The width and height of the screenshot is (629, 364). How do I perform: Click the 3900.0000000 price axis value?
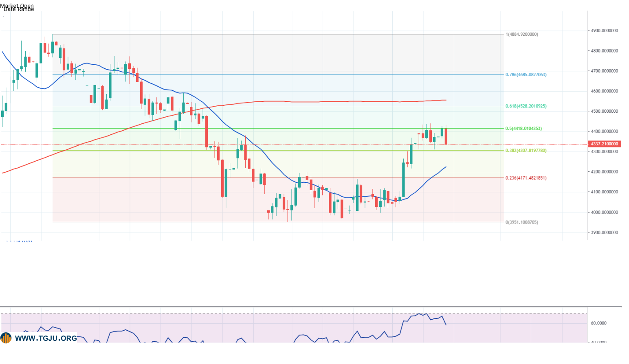tap(605, 232)
